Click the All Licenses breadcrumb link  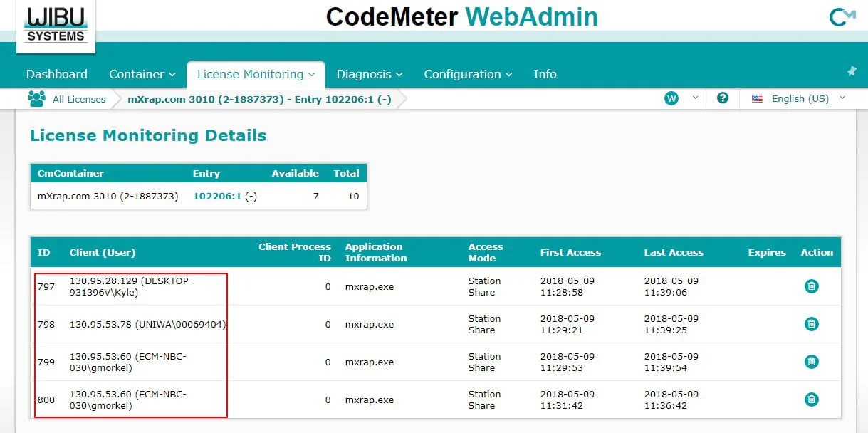[x=79, y=99]
